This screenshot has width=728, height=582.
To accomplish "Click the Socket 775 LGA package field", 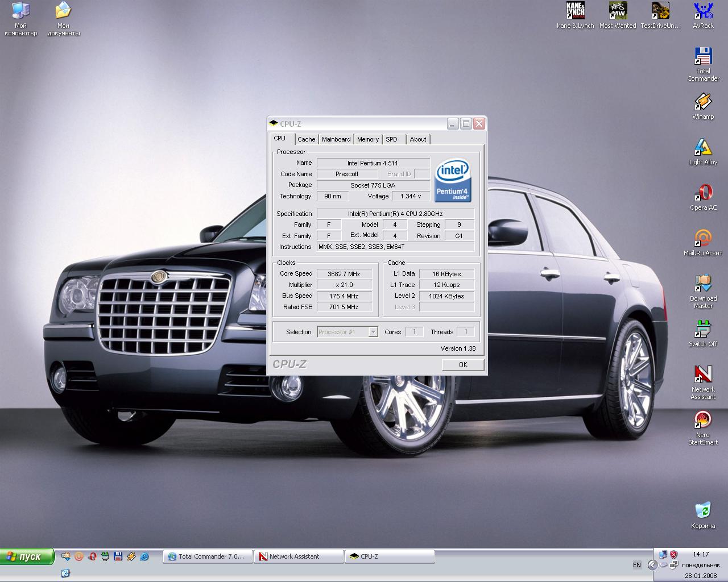I will coord(373,185).
